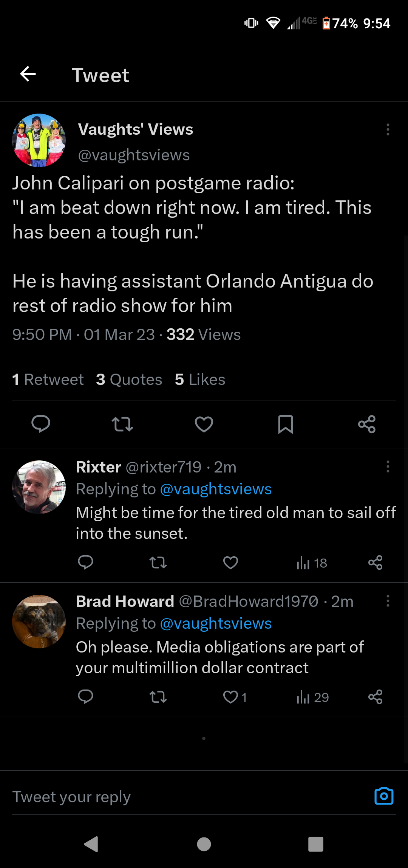
Task: View the 3 Quotes list
Action: [129, 379]
